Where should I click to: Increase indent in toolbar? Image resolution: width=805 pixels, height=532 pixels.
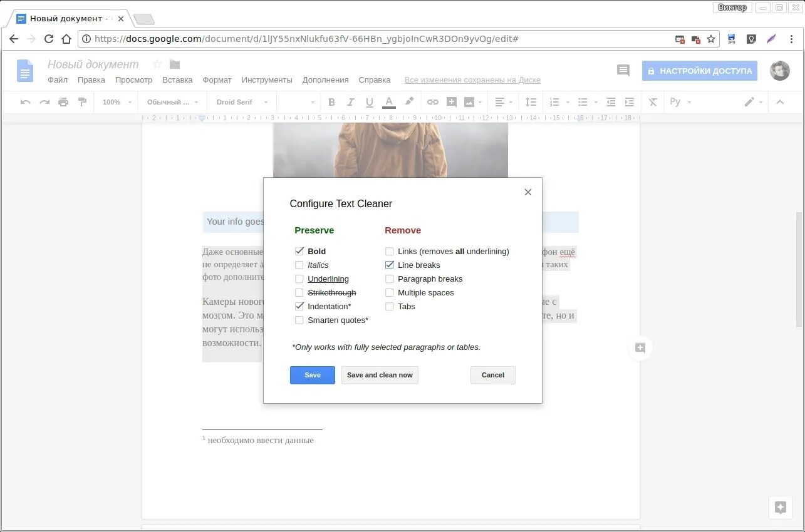pos(630,102)
